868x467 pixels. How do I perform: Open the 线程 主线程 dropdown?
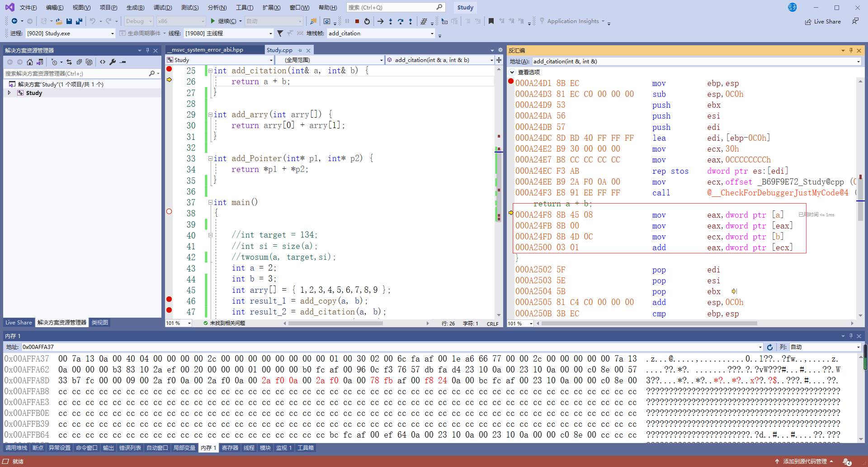pos(271,33)
